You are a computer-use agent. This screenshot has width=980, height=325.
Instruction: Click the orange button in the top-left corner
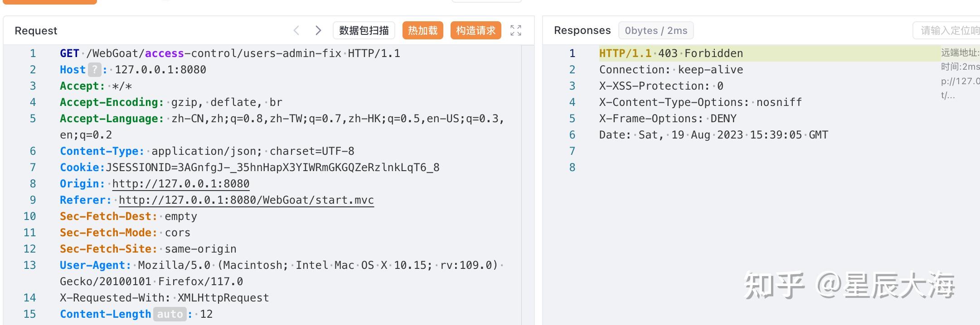click(50, 2)
